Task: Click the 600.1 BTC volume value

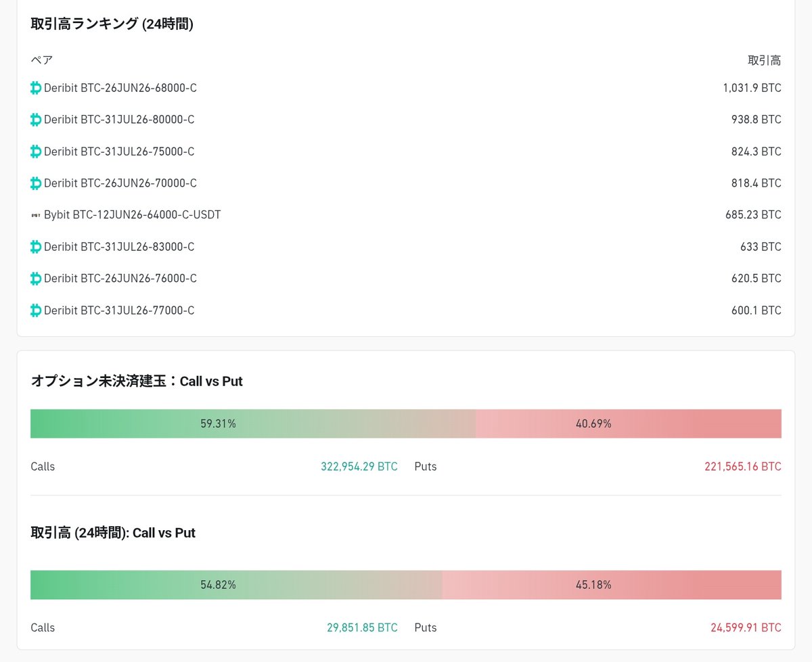Action: [757, 310]
